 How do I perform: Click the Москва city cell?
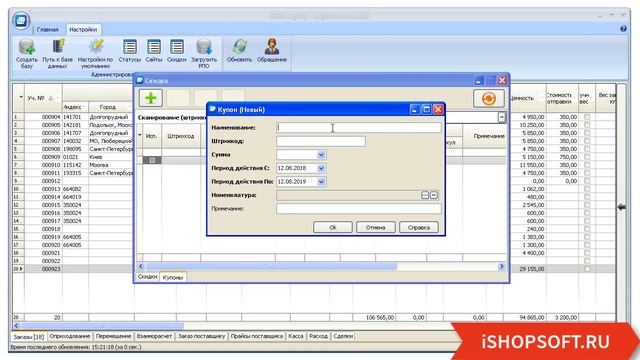click(99, 165)
